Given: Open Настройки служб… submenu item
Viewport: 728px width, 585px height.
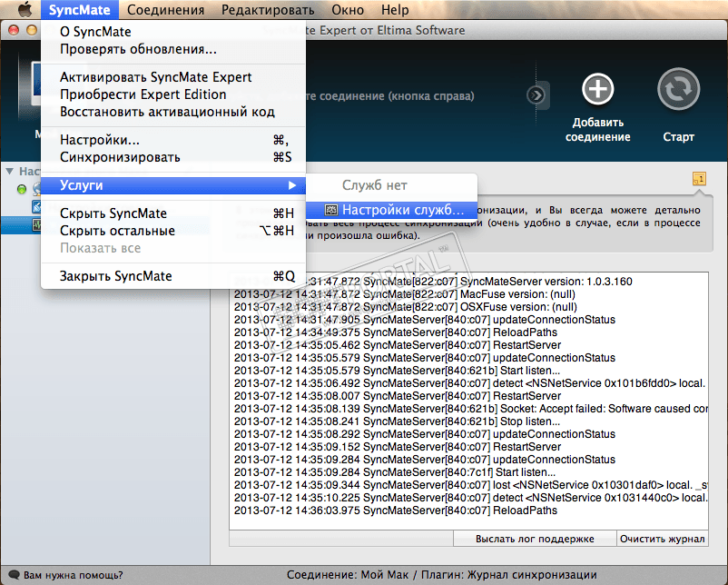Looking at the screenshot, I should click(x=391, y=210).
